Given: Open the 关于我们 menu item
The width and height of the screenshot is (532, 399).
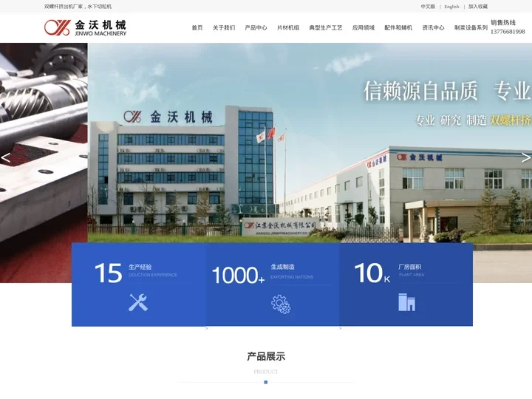Looking at the screenshot, I should (x=224, y=28).
